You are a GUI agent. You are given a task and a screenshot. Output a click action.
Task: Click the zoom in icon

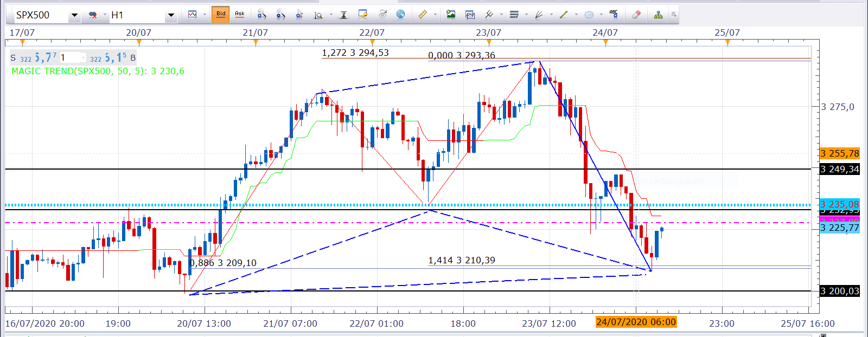pyautogui.click(x=261, y=15)
